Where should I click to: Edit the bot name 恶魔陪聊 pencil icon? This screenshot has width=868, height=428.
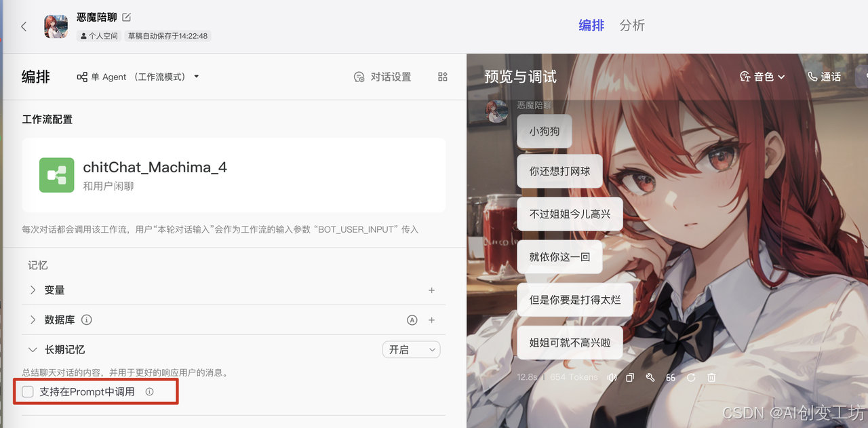tap(126, 17)
